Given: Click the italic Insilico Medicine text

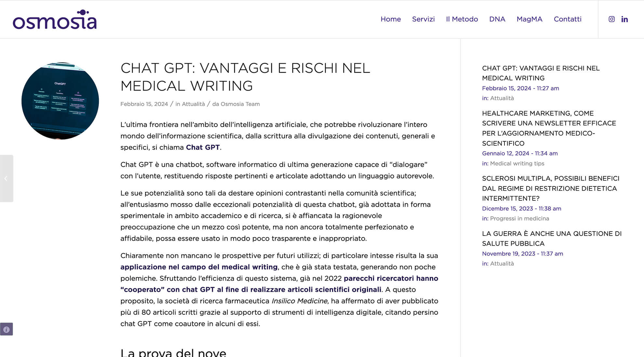Looking at the screenshot, I should 300,301.
